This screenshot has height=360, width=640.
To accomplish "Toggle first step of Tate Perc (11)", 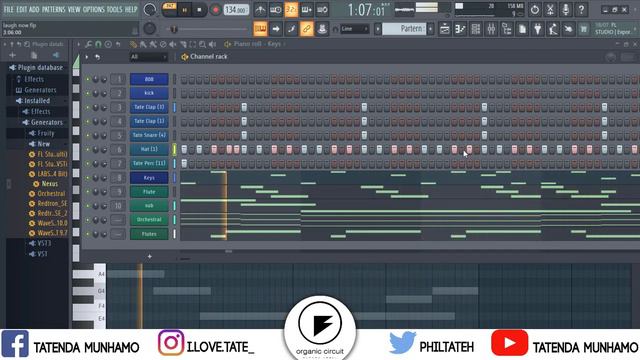I will click(184, 164).
